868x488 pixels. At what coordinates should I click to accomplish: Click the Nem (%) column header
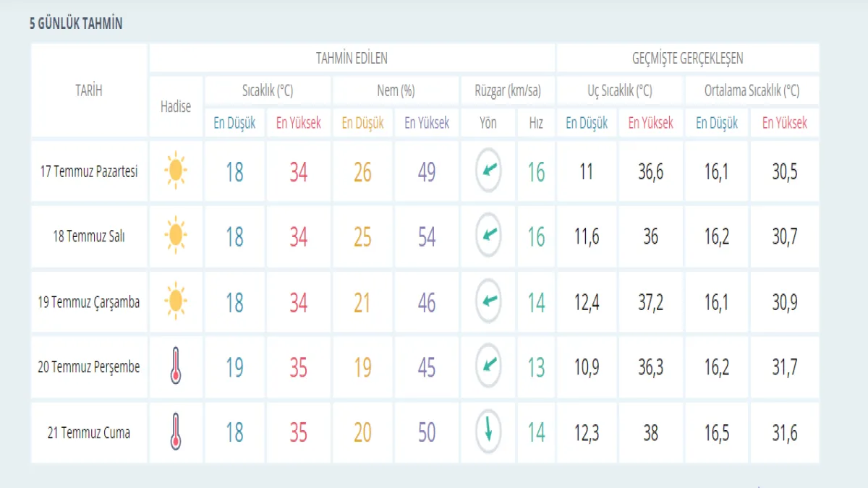point(396,91)
